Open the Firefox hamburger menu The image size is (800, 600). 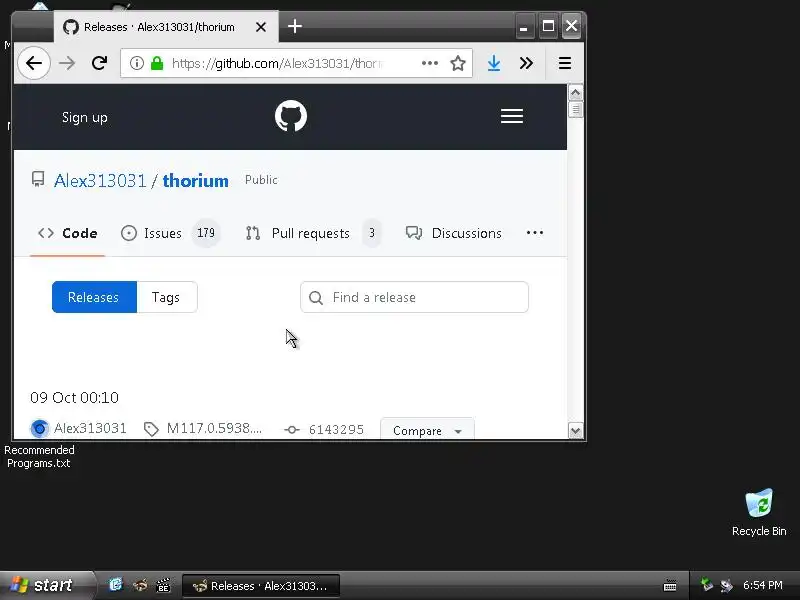coord(564,63)
